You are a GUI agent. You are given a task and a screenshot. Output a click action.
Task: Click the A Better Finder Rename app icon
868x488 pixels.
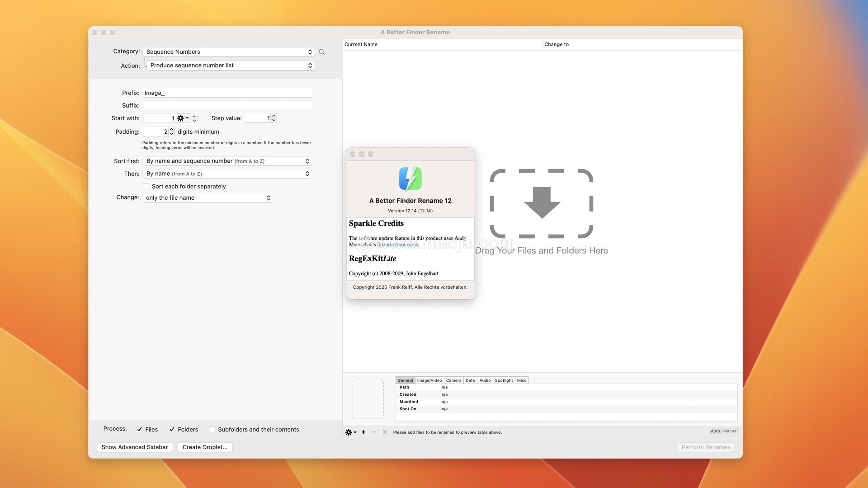click(x=410, y=178)
